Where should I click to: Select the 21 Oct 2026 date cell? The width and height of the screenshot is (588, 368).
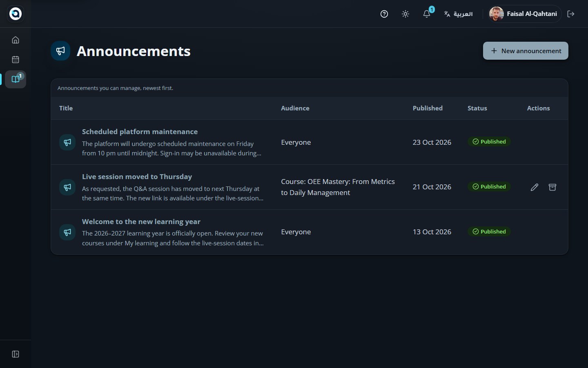tap(432, 187)
